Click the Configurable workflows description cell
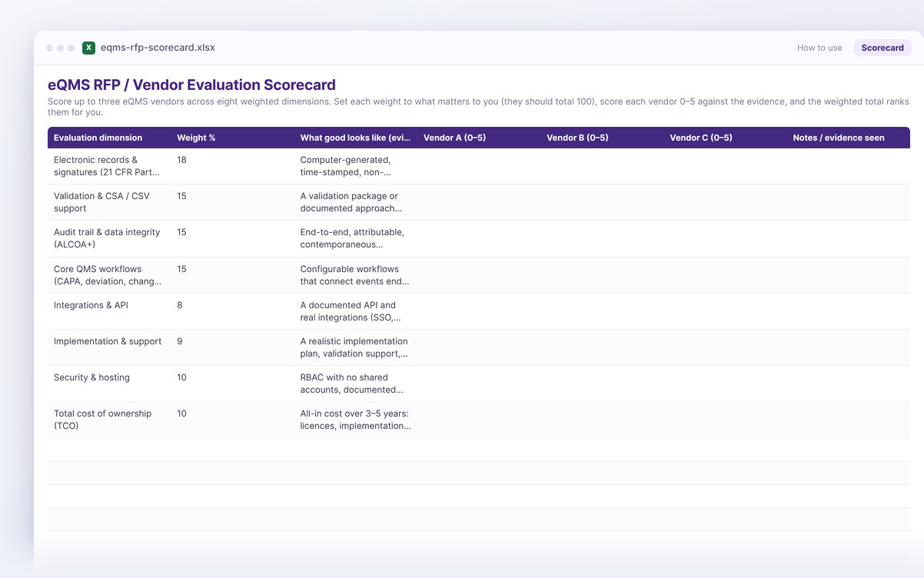Viewport: 924px width, 578px height. click(356, 275)
